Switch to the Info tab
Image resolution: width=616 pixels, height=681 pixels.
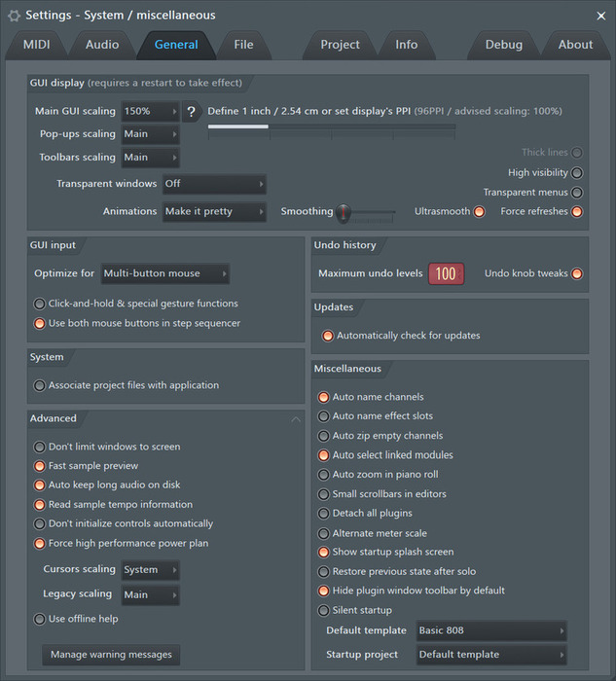pos(407,45)
